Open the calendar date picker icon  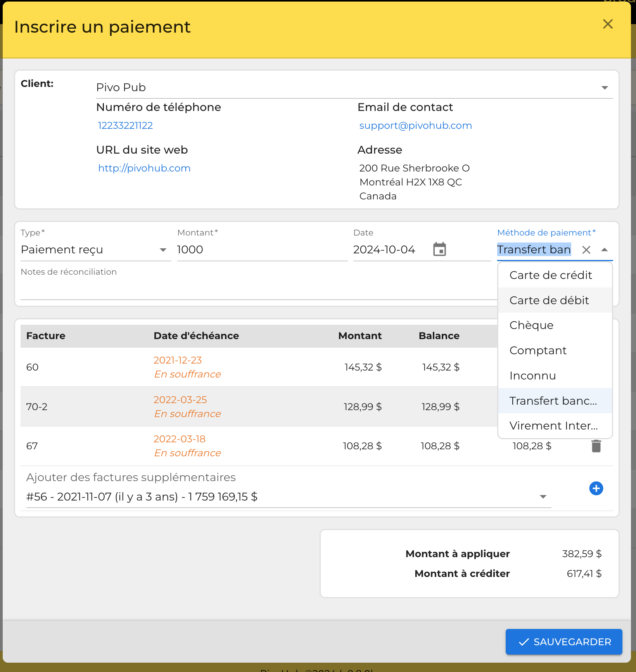439,249
